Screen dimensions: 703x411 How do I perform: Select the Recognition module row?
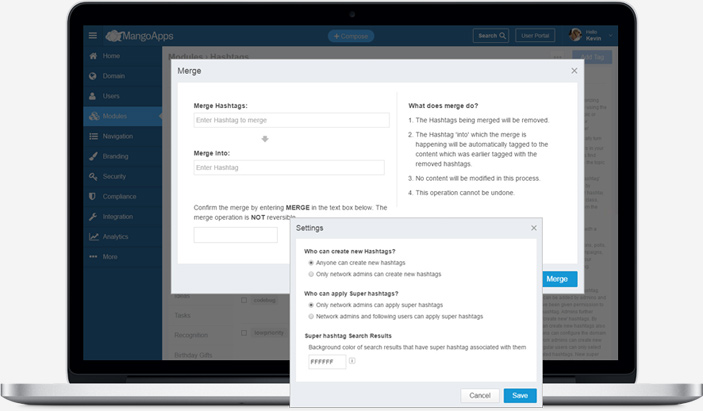[191, 335]
